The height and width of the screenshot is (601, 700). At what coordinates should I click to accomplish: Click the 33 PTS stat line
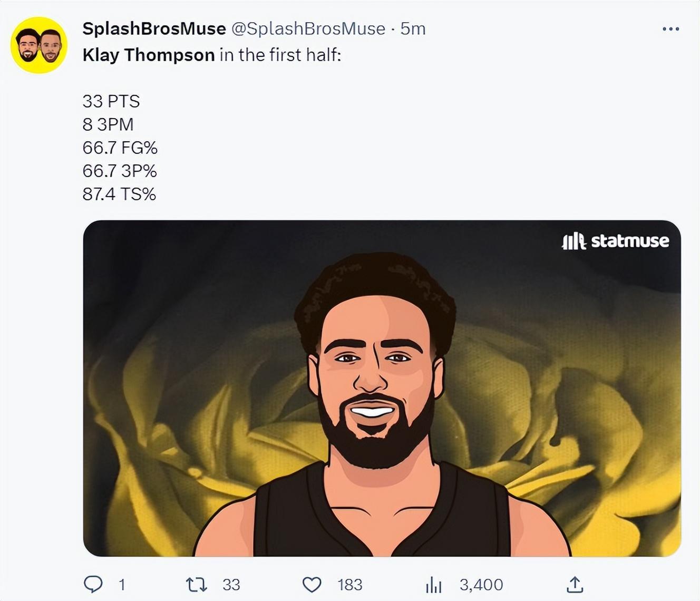coord(111,101)
